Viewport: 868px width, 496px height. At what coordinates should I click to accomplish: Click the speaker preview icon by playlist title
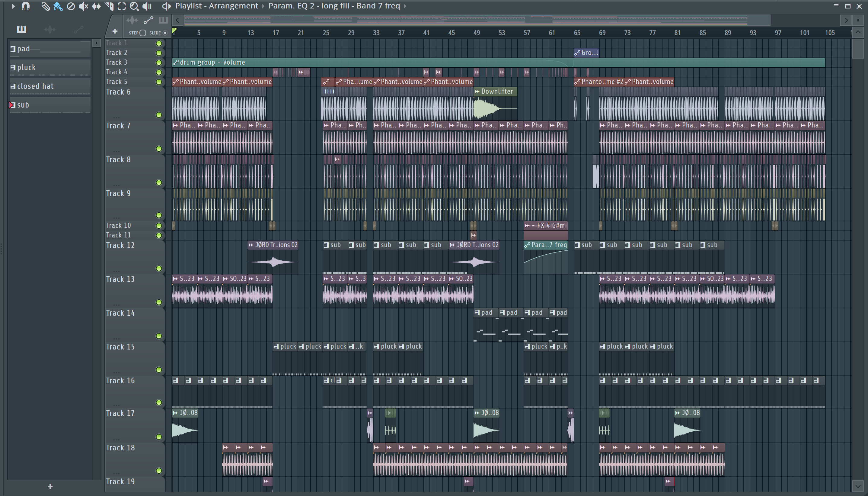[x=166, y=6]
